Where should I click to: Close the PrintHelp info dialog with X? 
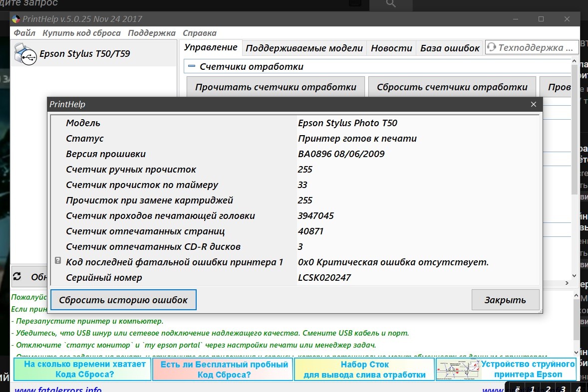tap(533, 104)
